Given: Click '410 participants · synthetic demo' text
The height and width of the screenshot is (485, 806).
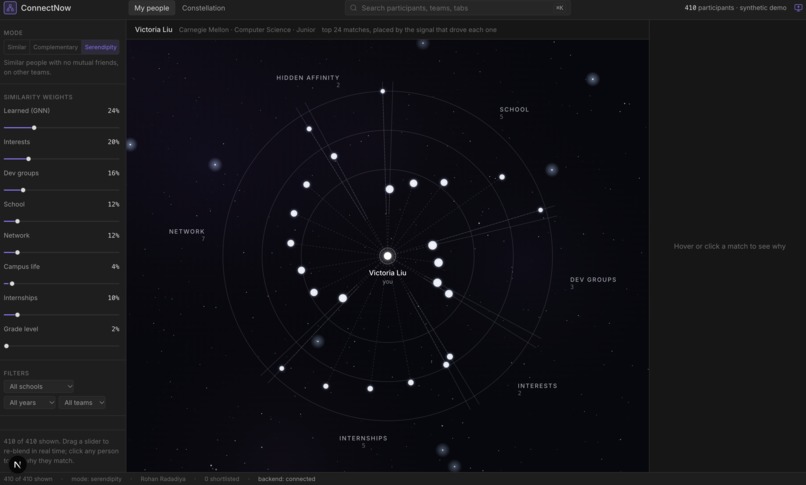Looking at the screenshot, I should click(x=736, y=8).
